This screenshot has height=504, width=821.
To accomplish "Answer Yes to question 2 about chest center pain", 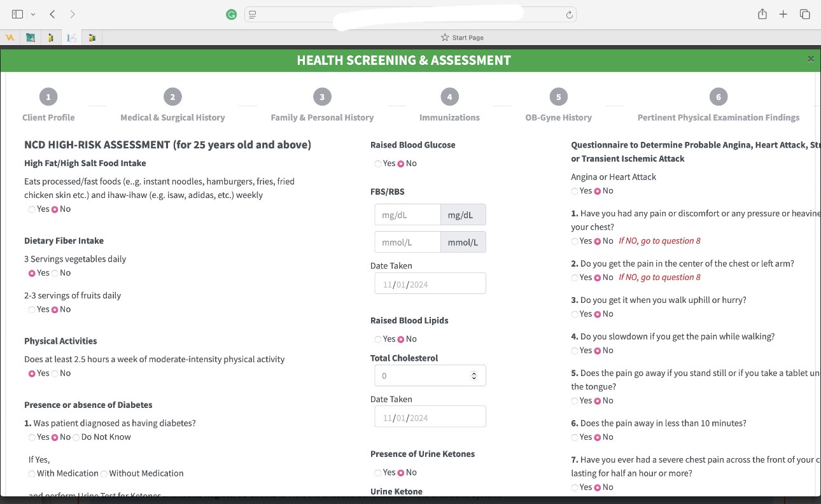I will coord(575,277).
